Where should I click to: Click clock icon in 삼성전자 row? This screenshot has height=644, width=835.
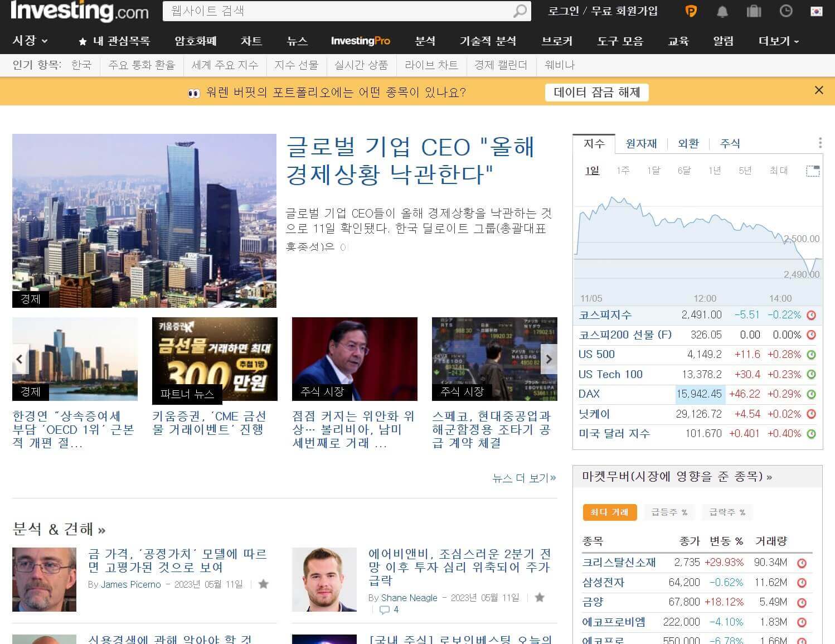click(802, 583)
